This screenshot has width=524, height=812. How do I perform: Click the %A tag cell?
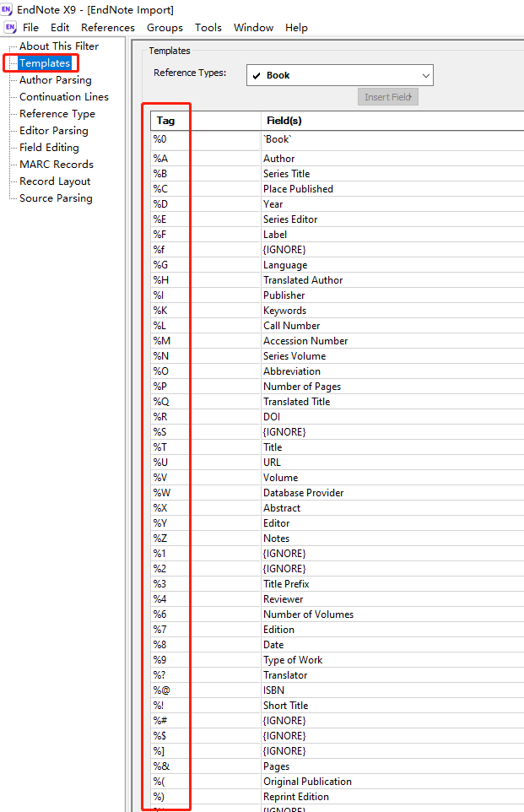coord(206,159)
